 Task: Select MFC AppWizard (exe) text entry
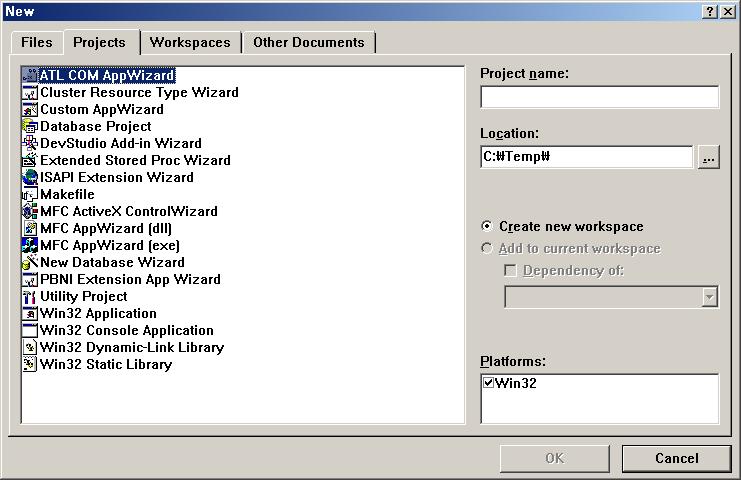pyautogui.click(x=110, y=245)
